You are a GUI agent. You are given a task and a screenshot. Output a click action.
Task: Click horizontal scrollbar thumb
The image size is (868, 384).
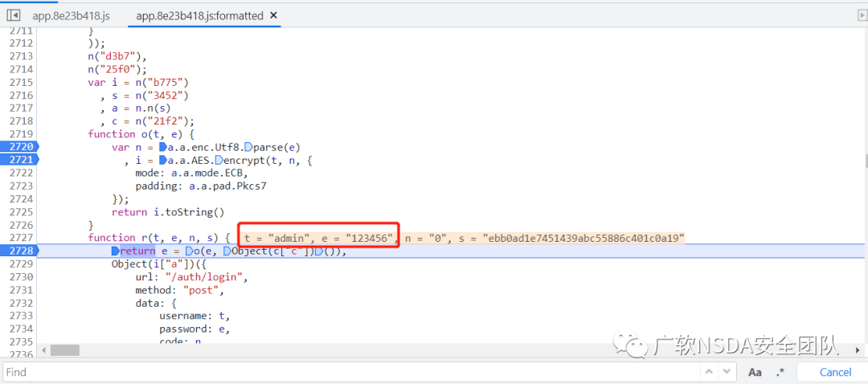point(65,350)
